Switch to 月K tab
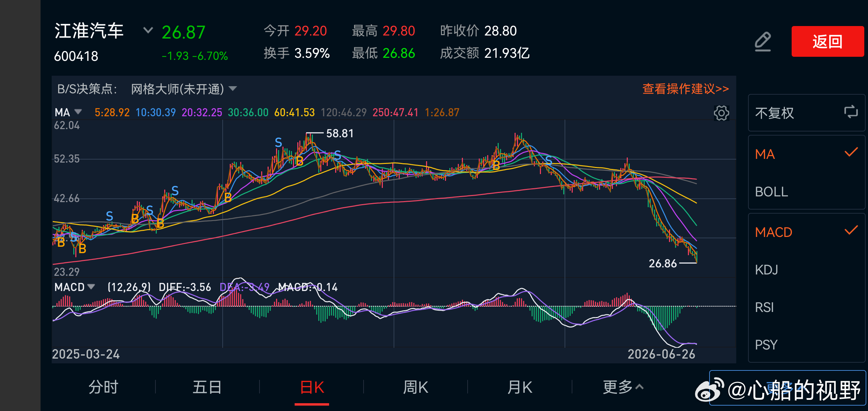 point(520,387)
